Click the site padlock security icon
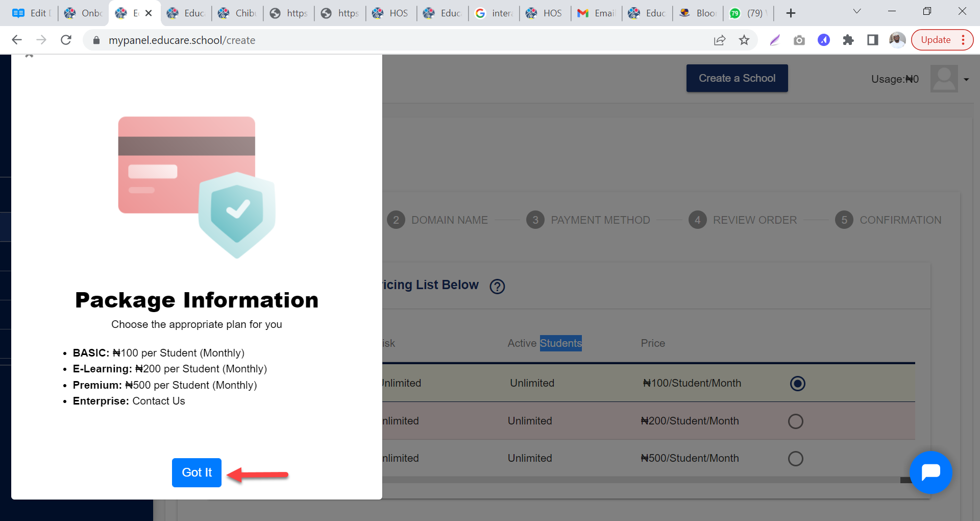The width and height of the screenshot is (980, 521). coord(96,40)
